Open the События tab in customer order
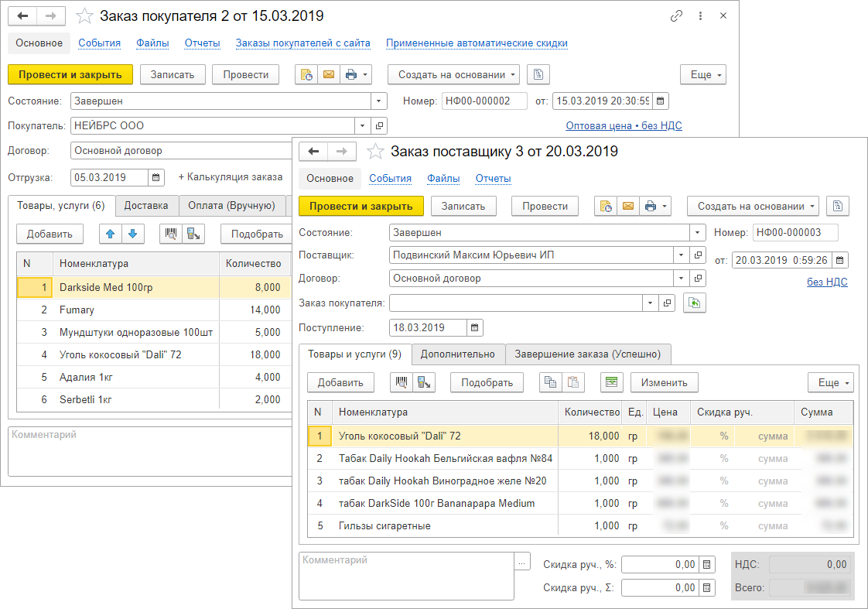This screenshot has height=609, width=868. point(99,43)
